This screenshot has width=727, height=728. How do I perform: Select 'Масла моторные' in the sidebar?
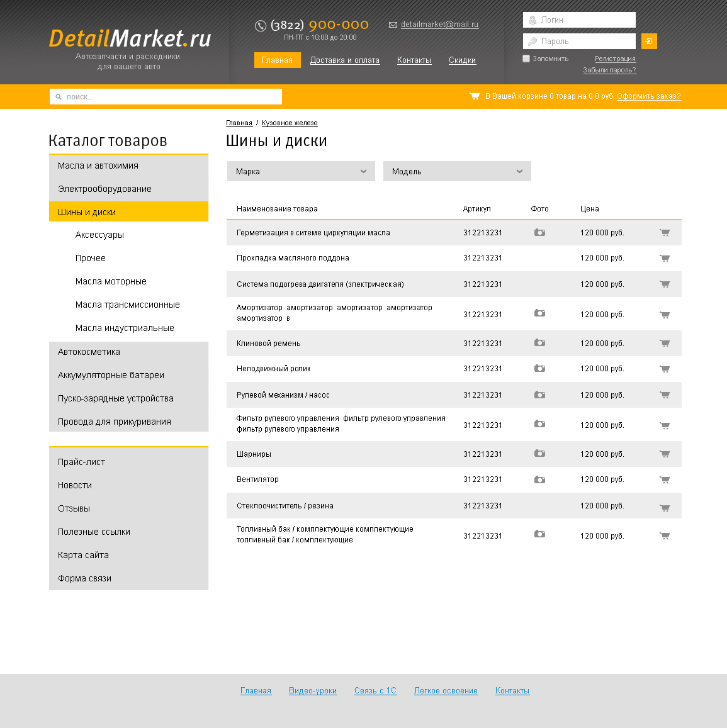coord(110,281)
